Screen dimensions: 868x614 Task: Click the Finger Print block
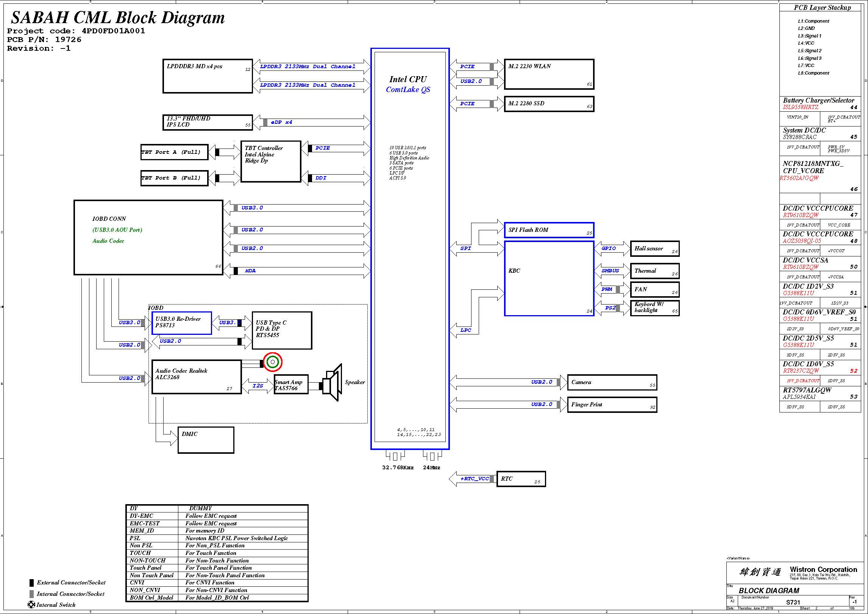pos(612,405)
